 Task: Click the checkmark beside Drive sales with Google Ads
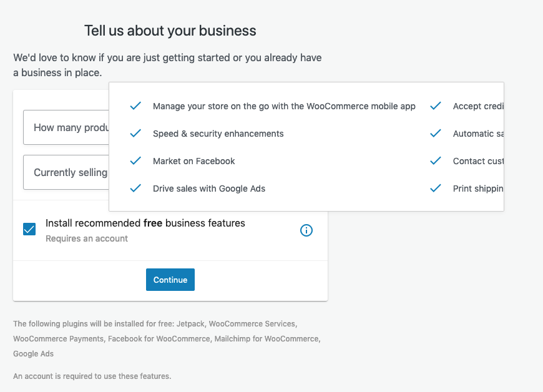pyautogui.click(x=135, y=189)
